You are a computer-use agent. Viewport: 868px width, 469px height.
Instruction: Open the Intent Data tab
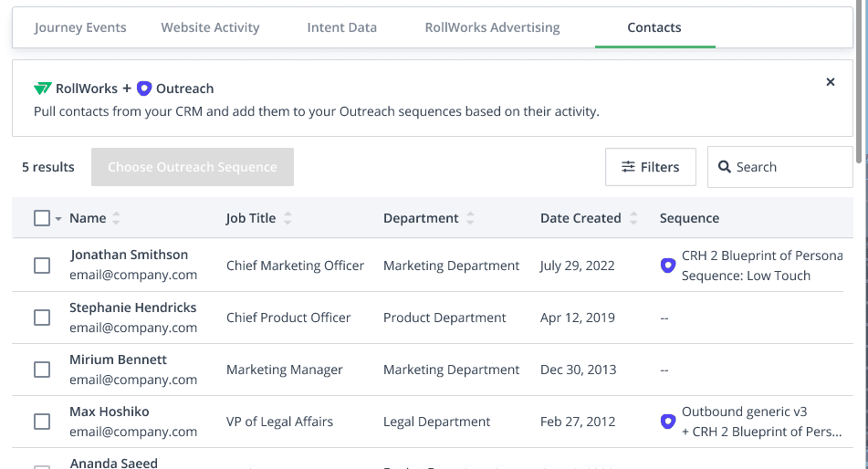tap(342, 27)
